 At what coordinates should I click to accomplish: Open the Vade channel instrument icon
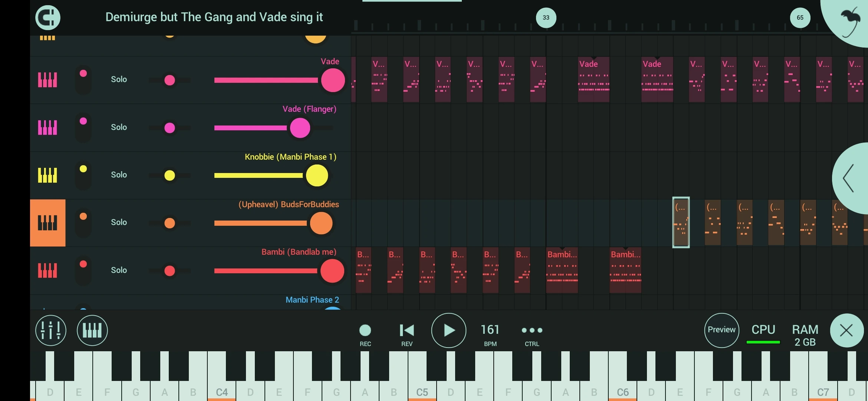47,80
